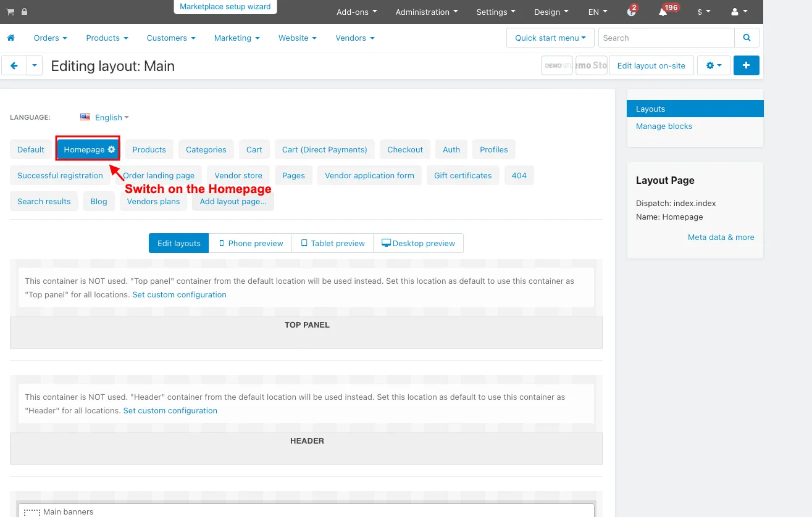This screenshot has width=812, height=517.
Task: Open dropdown arrow next to back button
Action: (x=35, y=65)
